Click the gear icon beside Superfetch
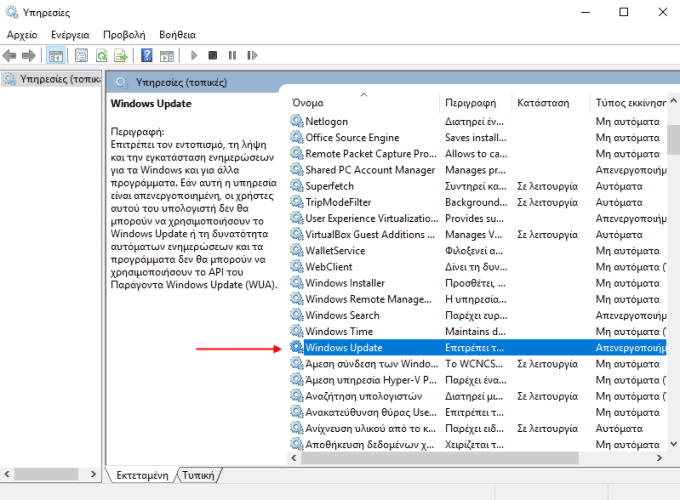Image resolution: width=680 pixels, height=500 pixels. [297, 186]
